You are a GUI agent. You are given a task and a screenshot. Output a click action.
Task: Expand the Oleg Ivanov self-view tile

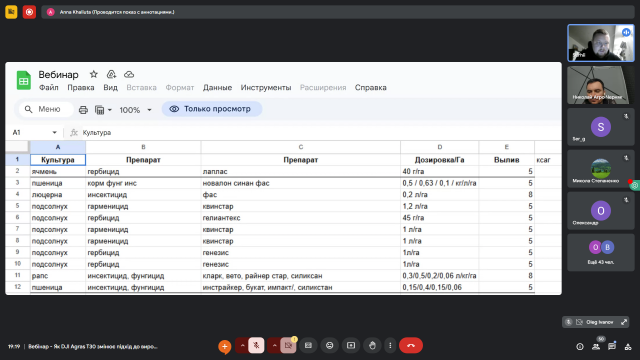[624, 322]
